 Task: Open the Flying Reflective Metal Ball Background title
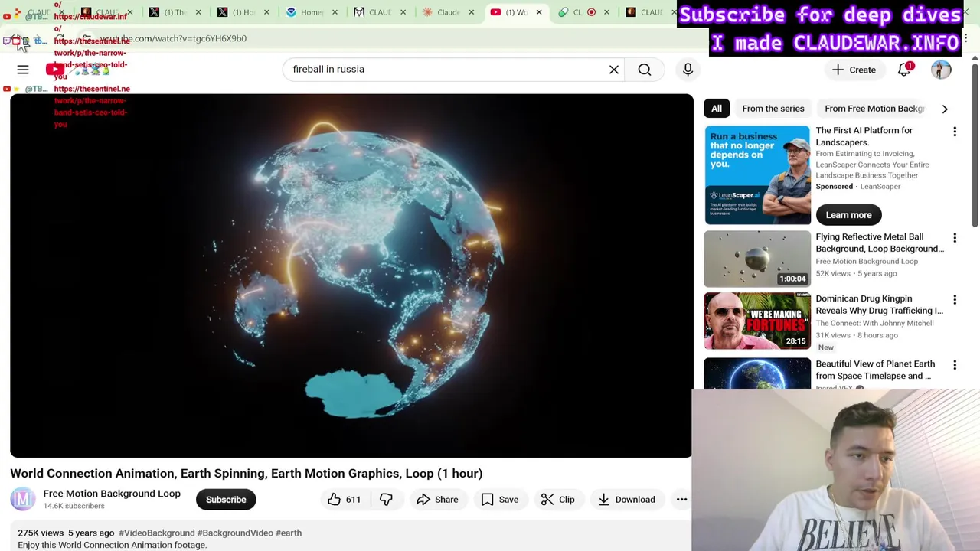[880, 243]
